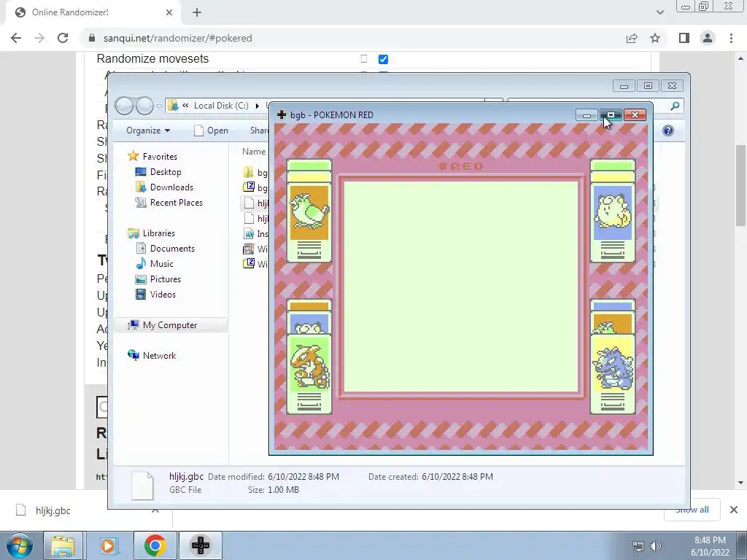Go back in Chrome browser

[16, 38]
